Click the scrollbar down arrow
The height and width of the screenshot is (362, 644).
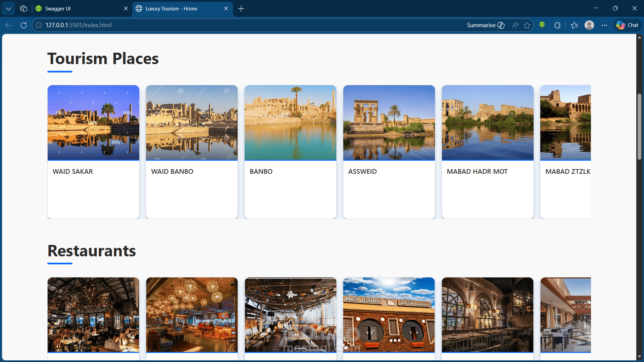[639, 357]
